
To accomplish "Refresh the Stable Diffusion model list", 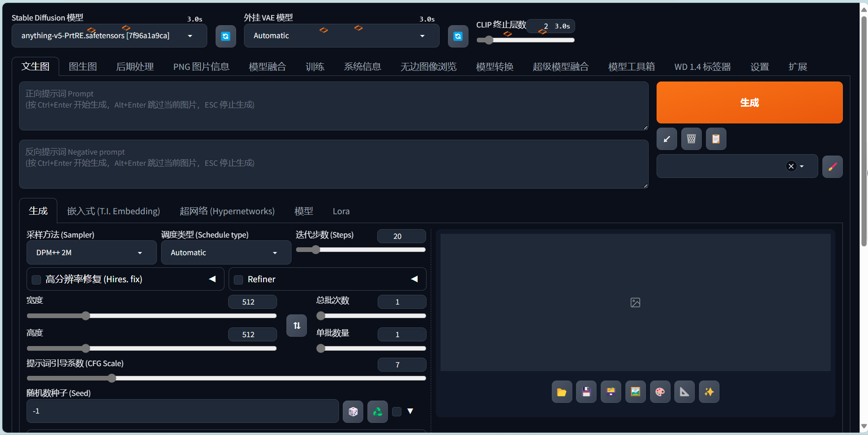I will click(225, 36).
